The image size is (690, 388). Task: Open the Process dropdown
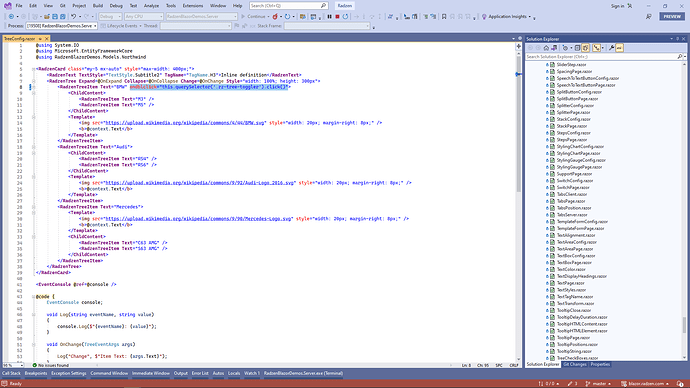click(61, 26)
